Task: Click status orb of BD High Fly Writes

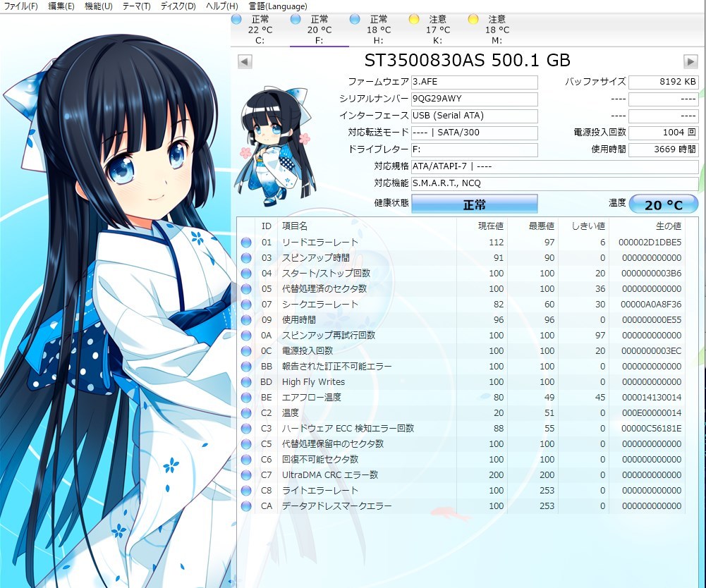Action: [246, 382]
